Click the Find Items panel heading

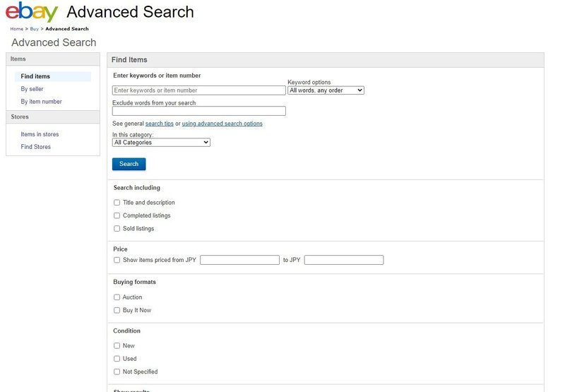pyautogui.click(x=129, y=60)
